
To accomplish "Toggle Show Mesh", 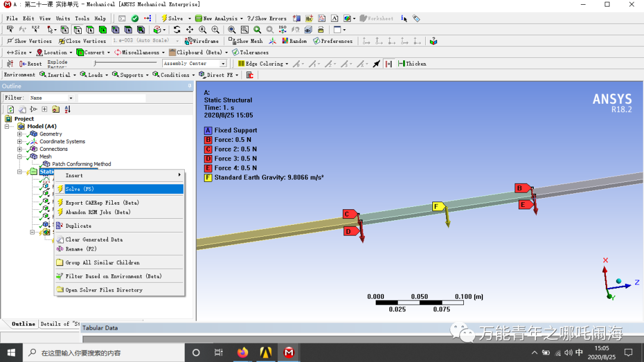I will 245,41.
